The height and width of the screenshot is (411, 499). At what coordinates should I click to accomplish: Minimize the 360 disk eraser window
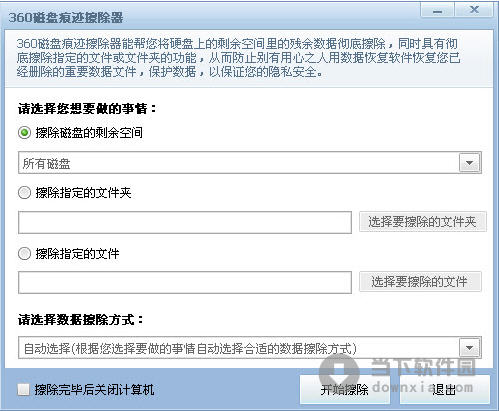pyautogui.click(x=437, y=9)
